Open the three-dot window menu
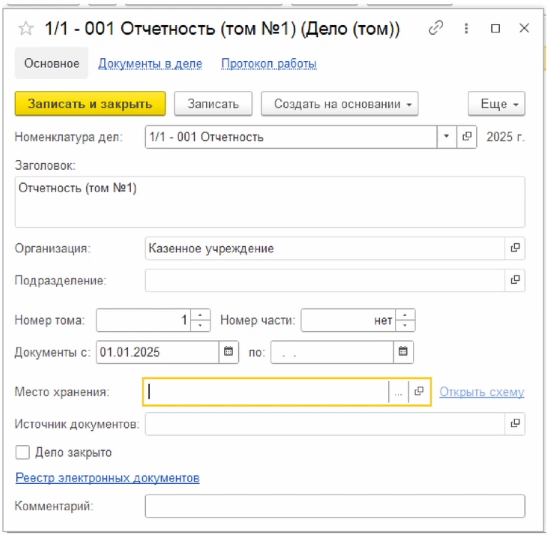The width and height of the screenshot is (547, 535). pyautogui.click(x=466, y=28)
